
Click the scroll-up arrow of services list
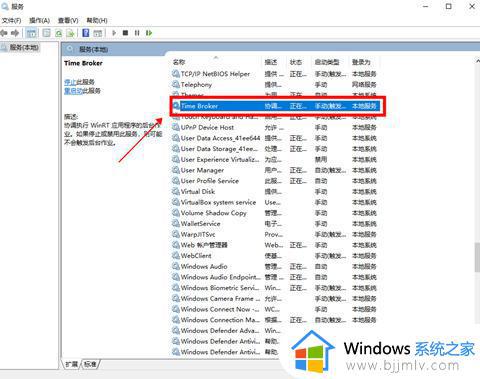[477, 61]
